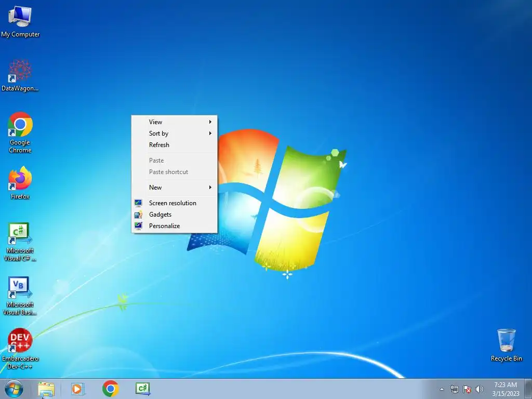This screenshot has height=399, width=532.
Task: Expand the View submenu
Action: [175, 122]
